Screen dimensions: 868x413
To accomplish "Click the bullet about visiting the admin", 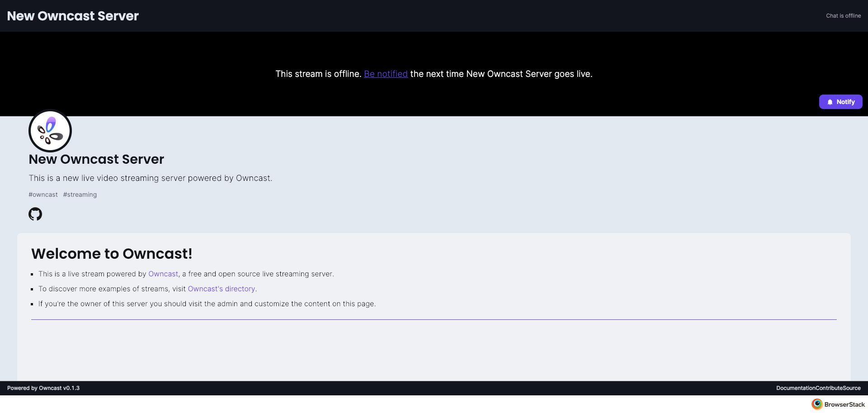I will [x=207, y=304].
